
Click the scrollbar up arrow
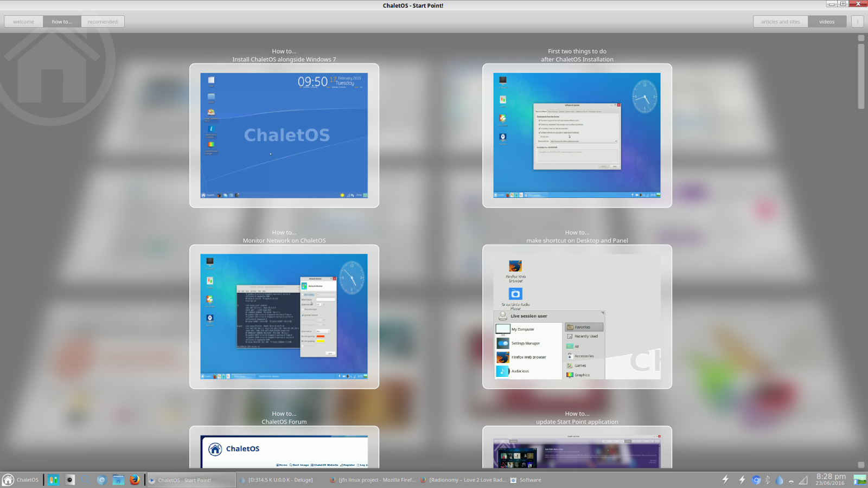pyautogui.click(x=861, y=38)
